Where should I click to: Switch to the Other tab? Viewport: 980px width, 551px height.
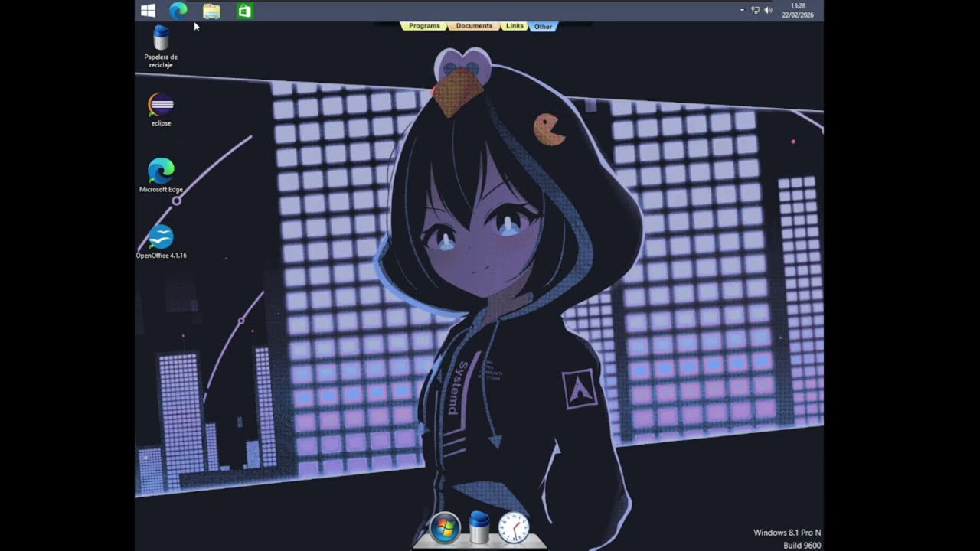click(x=543, y=26)
